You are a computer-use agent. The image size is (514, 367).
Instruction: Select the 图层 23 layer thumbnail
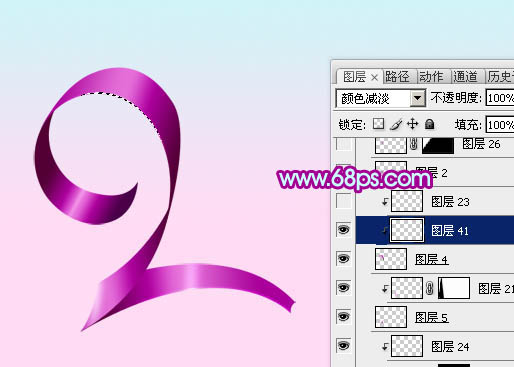pos(407,201)
